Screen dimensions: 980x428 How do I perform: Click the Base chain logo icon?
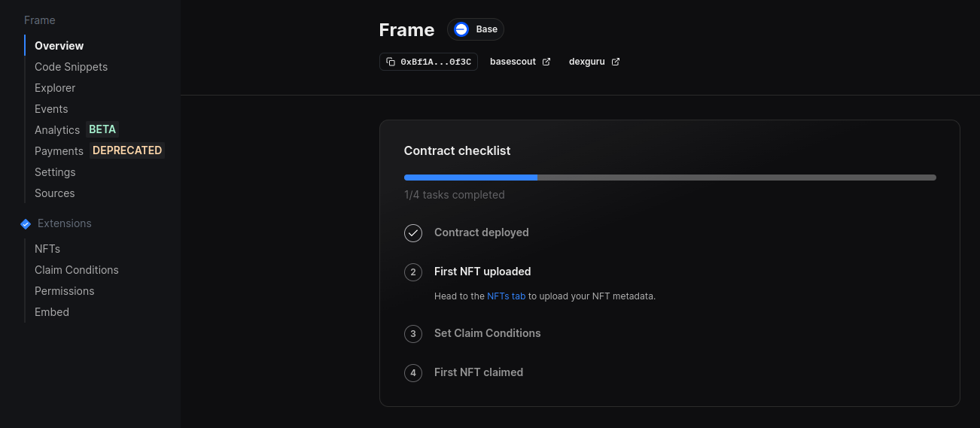461,29
